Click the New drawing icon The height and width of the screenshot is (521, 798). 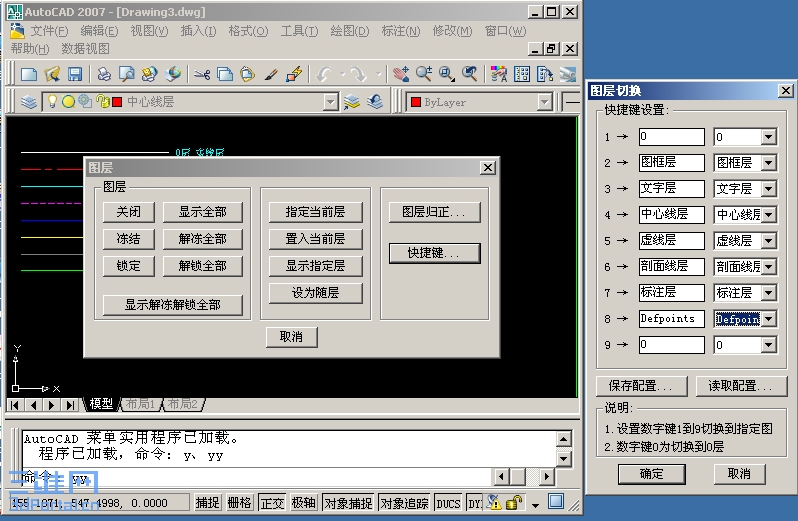pyautogui.click(x=28, y=75)
